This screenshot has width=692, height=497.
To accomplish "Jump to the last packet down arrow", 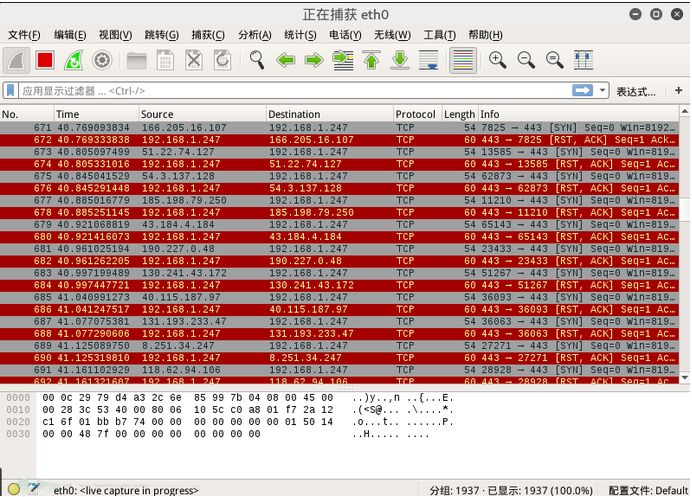I will pyautogui.click(x=400, y=60).
